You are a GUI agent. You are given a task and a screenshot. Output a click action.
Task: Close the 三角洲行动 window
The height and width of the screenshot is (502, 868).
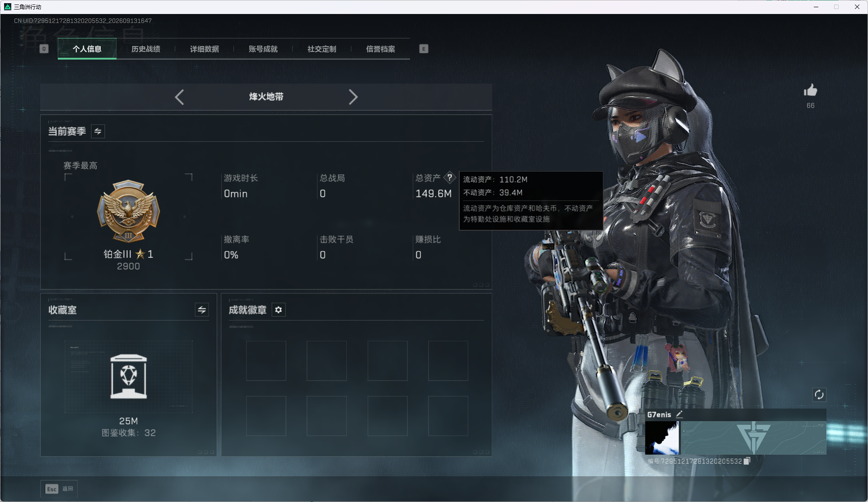[x=857, y=7]
